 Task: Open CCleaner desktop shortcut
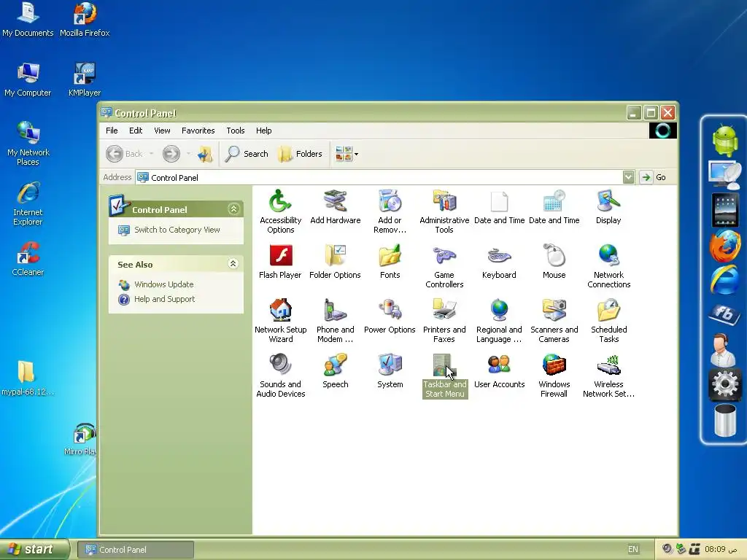(x=28, y=259)
